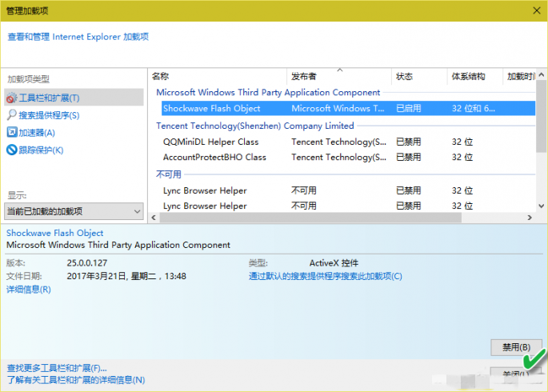Click the list's vertical scrollbar down arrow
The image size is (548, 392).
[542, 206]
